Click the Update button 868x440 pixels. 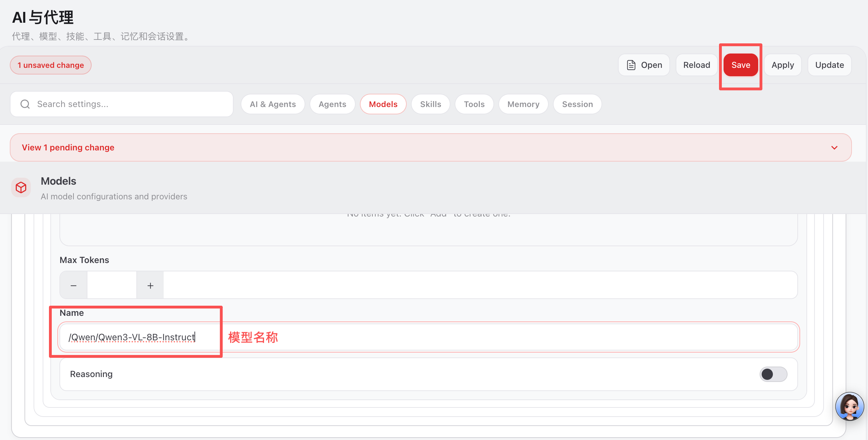[x=829, y=65]
